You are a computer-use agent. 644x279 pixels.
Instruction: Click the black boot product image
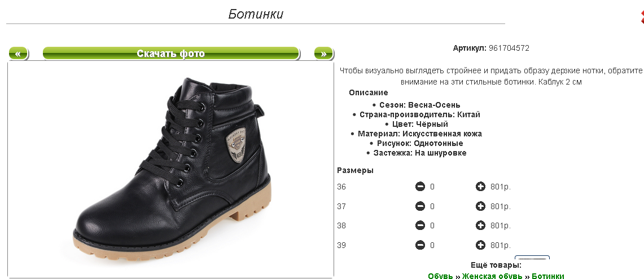tap(171, 169)
